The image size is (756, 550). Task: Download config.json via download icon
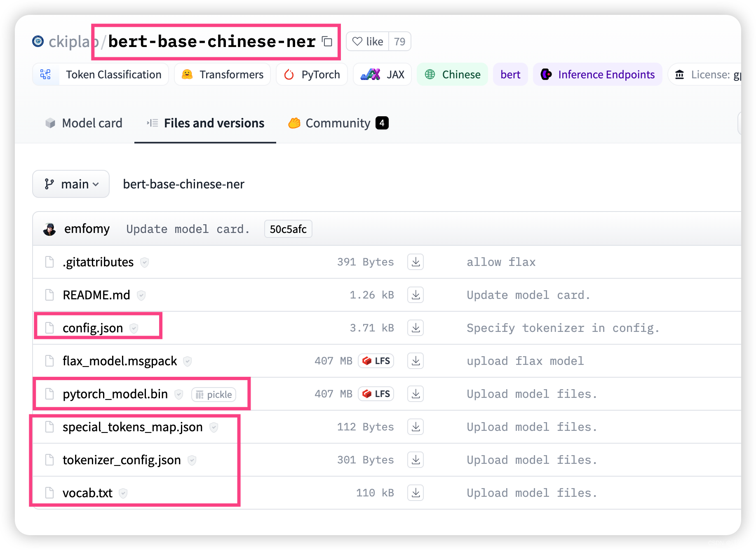point(416,328)
